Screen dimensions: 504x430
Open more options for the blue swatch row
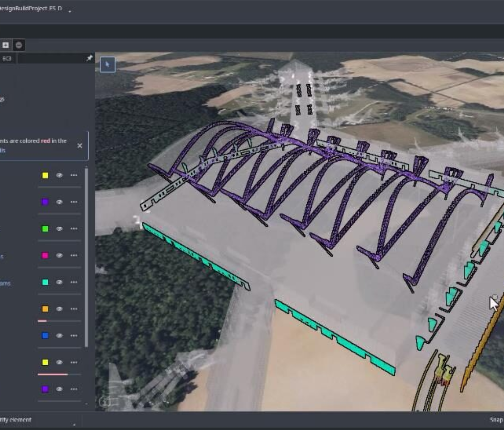pyautogui.click(x=74, y=336)
